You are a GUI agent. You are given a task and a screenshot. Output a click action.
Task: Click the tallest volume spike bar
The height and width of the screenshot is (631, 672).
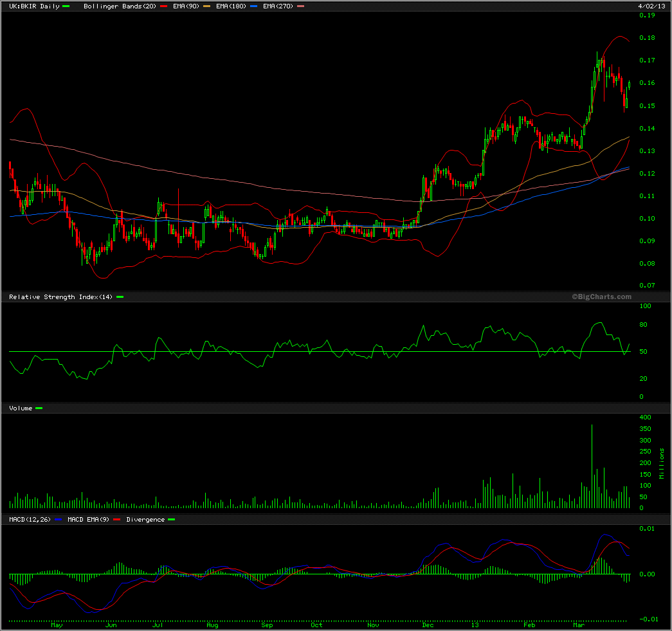[592, 466]
